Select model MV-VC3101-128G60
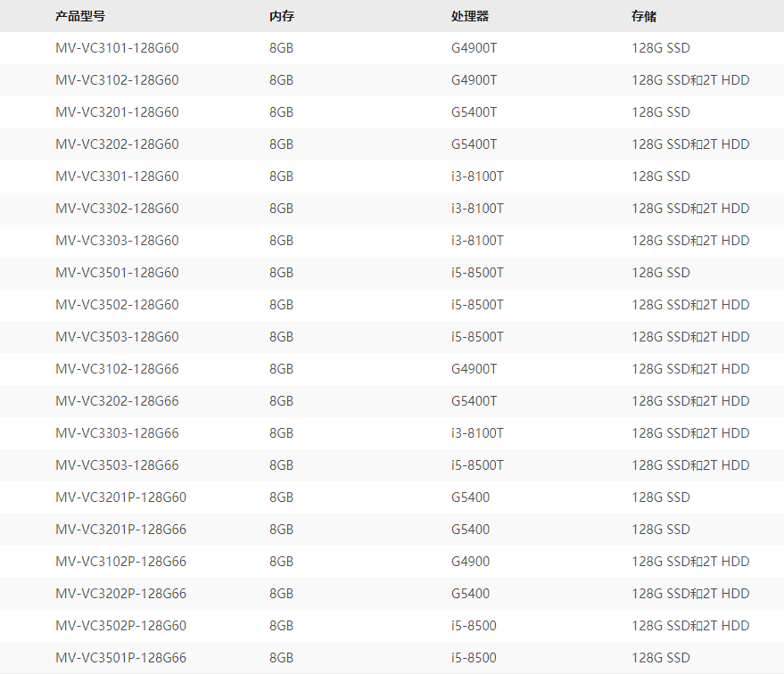This screenshot has height=674, width=784. (x=117, y=48)
